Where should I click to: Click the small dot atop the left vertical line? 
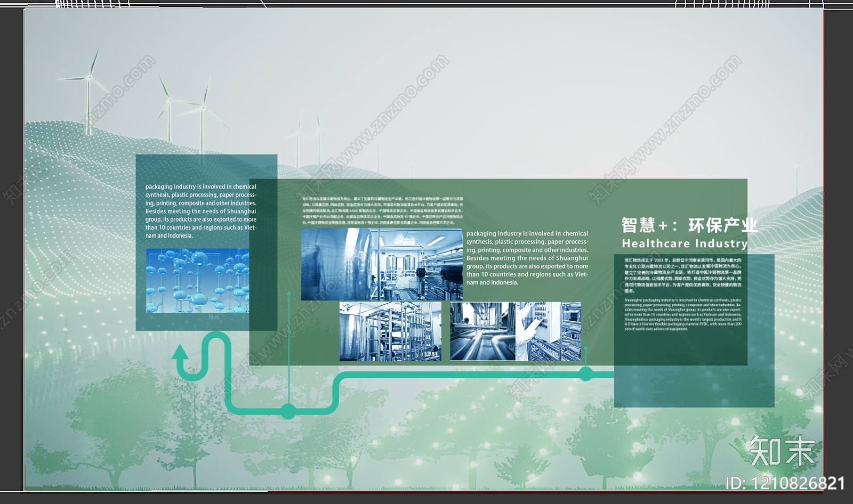(x=288, y=292)
